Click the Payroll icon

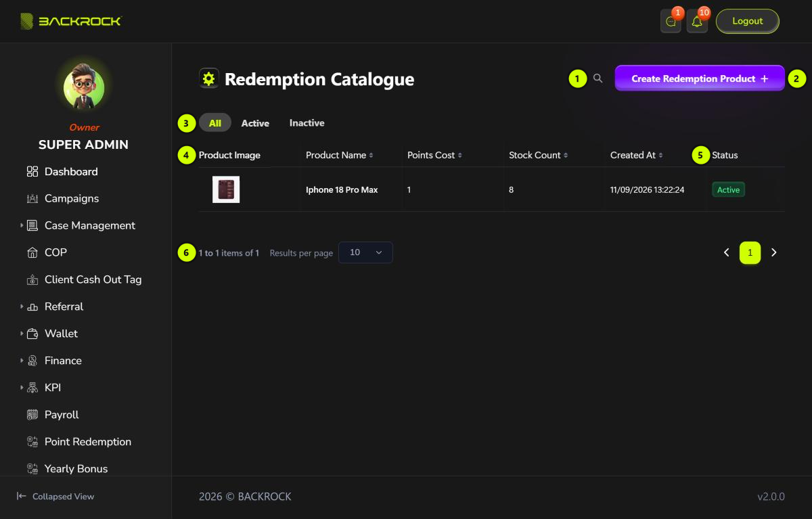[x=32, y=415]
